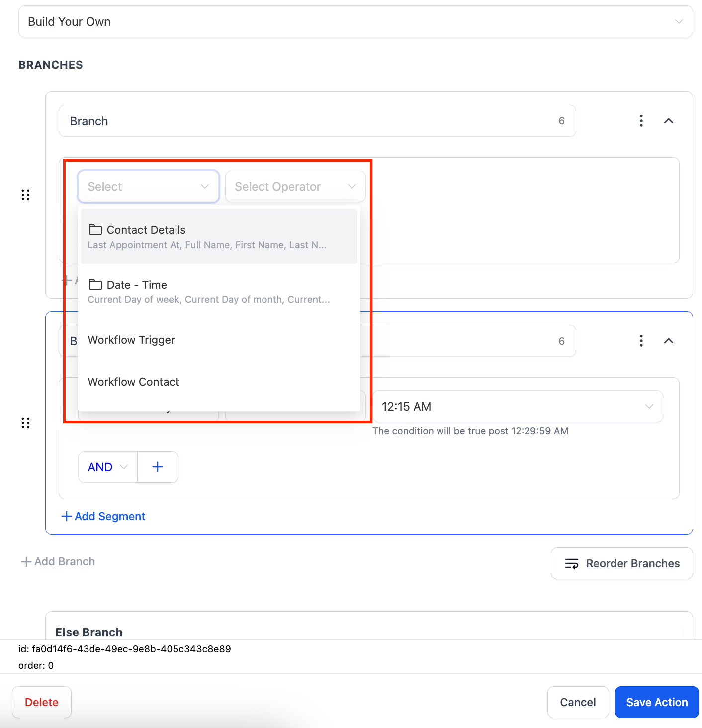The width and height of the screenshot is (702, 728).
Task: Click the BRANCHES section heading
Action: click(51, 65)
